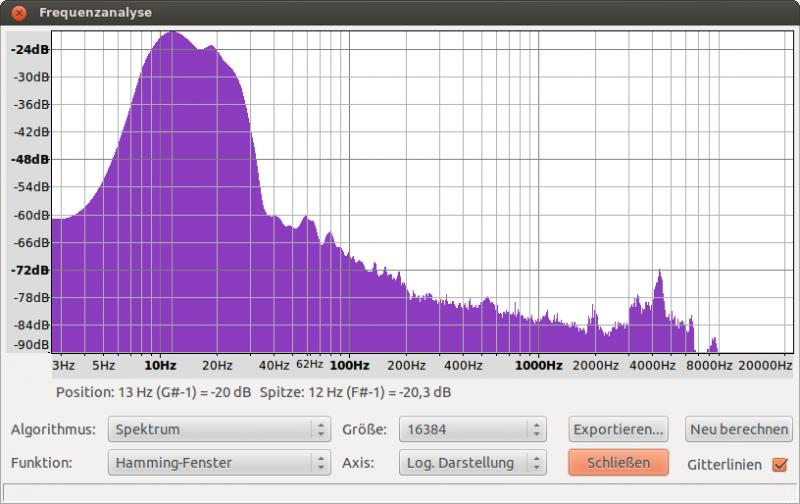The width and height of the screenshot is (800, 504).
Task: Click the highest spectrum peak near 12 Hz
Action: click(x=172, y=33)
